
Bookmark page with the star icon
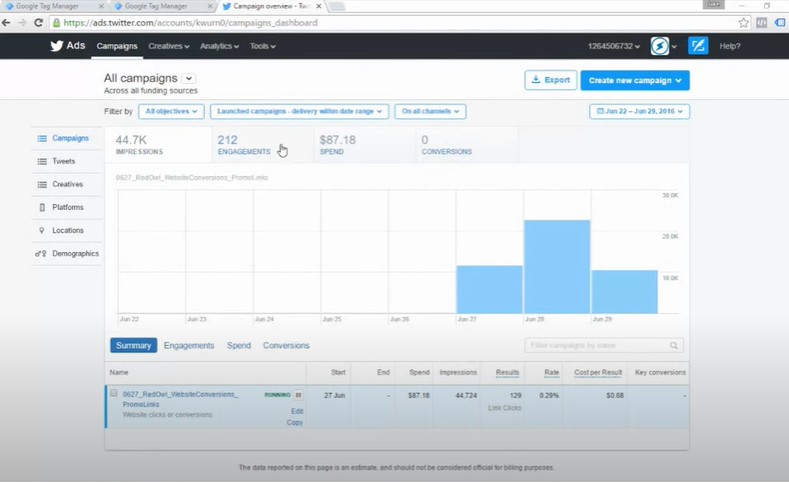pos(743,22)
